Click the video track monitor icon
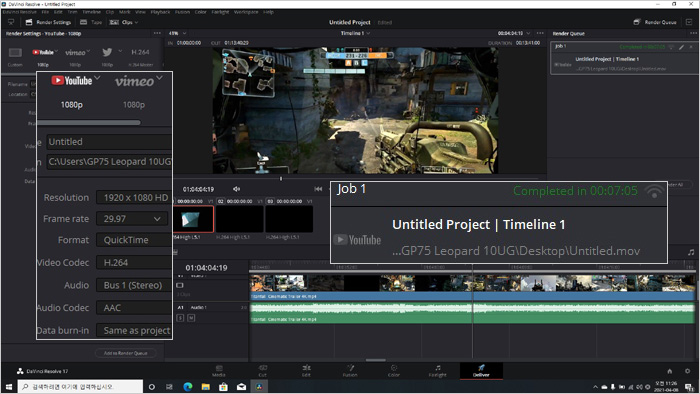 coord(180,285)
